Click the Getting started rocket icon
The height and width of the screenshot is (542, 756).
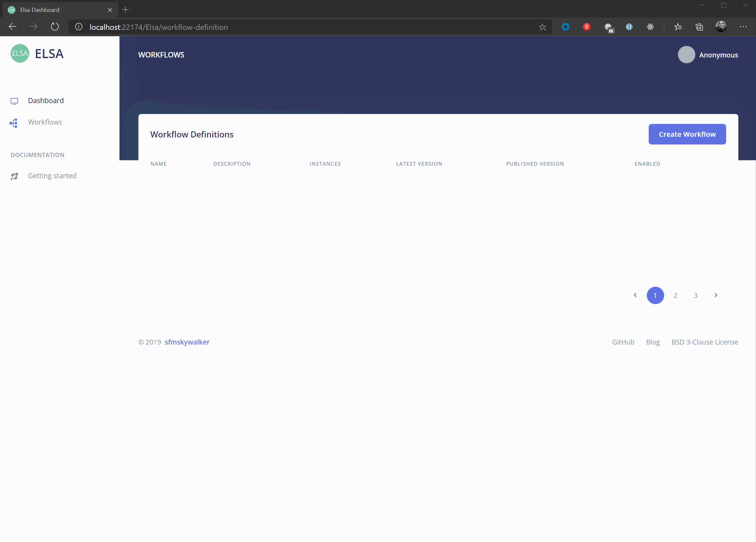pyautogui.click(x=14, y=176)
